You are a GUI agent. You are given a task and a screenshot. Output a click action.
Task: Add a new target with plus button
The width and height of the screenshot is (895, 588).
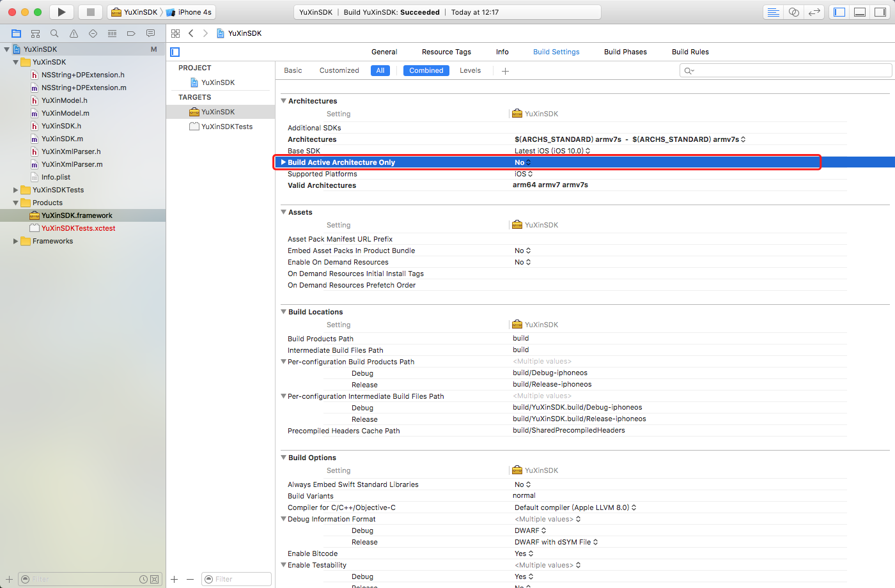(x=175, y=579)
